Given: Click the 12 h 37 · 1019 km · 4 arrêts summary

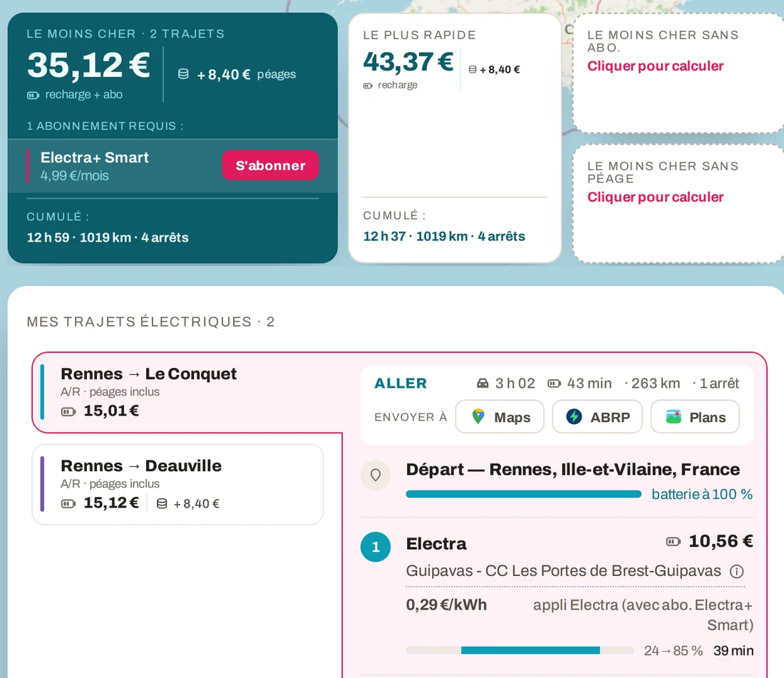Looking at the screenshot, I should [x=444, y=237].
